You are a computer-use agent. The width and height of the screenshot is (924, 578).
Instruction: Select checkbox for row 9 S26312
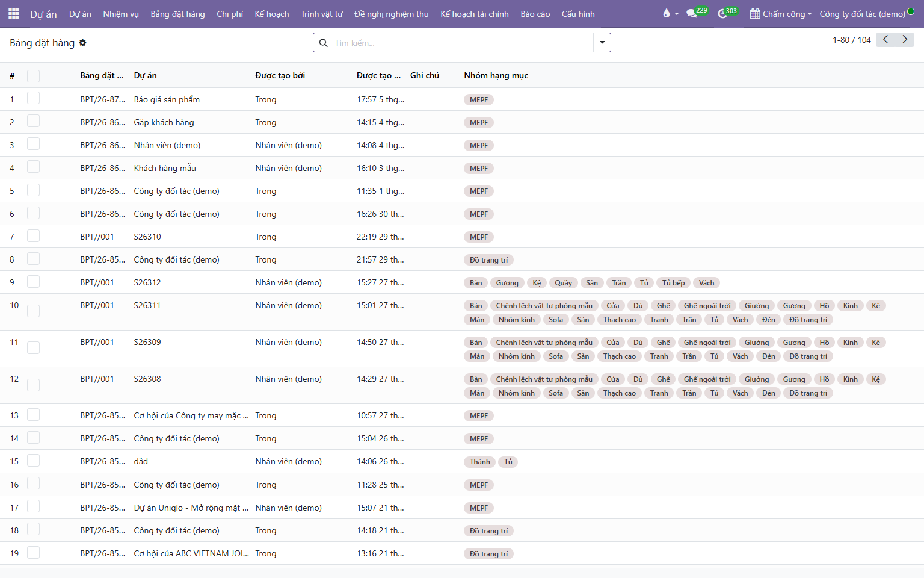pyautogui.click(x=33, y=282)
